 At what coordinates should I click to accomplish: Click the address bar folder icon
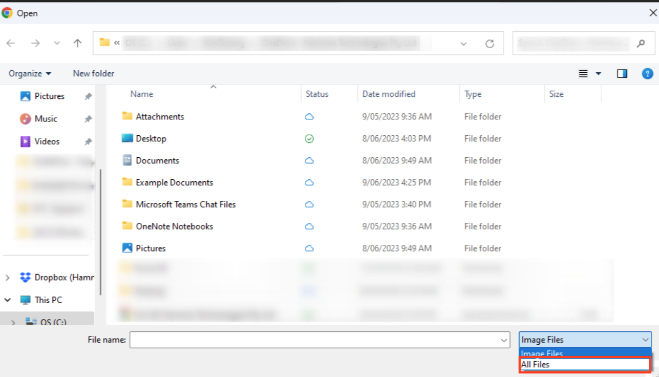pos(104,42)
